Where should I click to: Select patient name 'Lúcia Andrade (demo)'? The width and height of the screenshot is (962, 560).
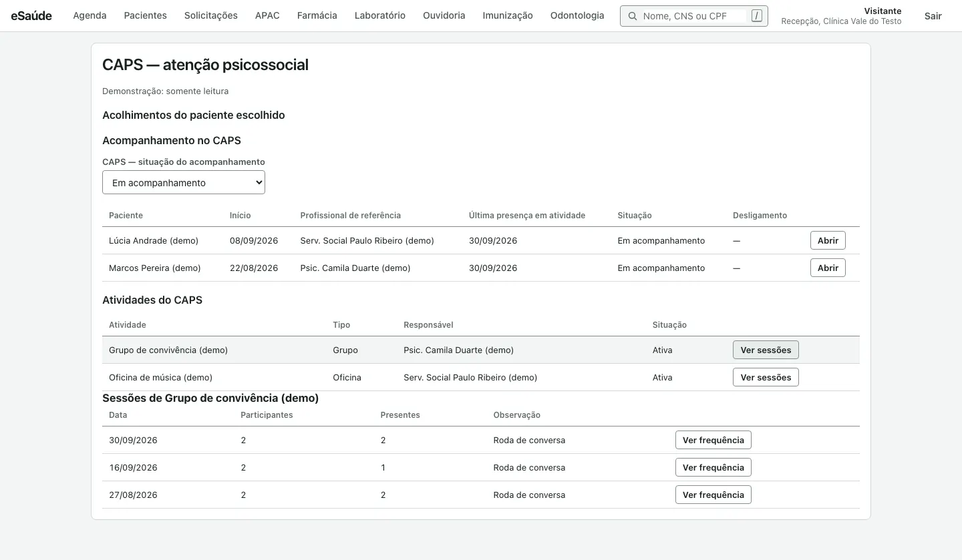(x=154, y=240)
